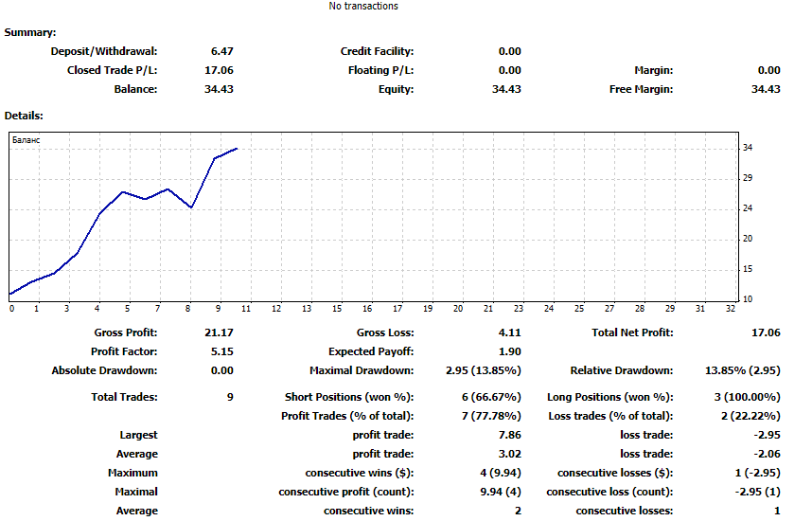The width and height of the screenshot is (812, 521).
Task: Click Average profit trade value 3.02
Action: (x=509, y=454)
